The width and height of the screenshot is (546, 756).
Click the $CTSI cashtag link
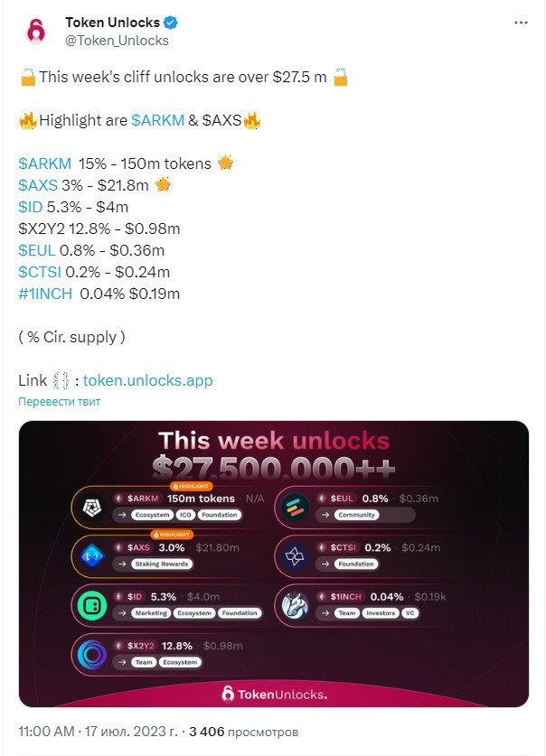click(40, 272)
